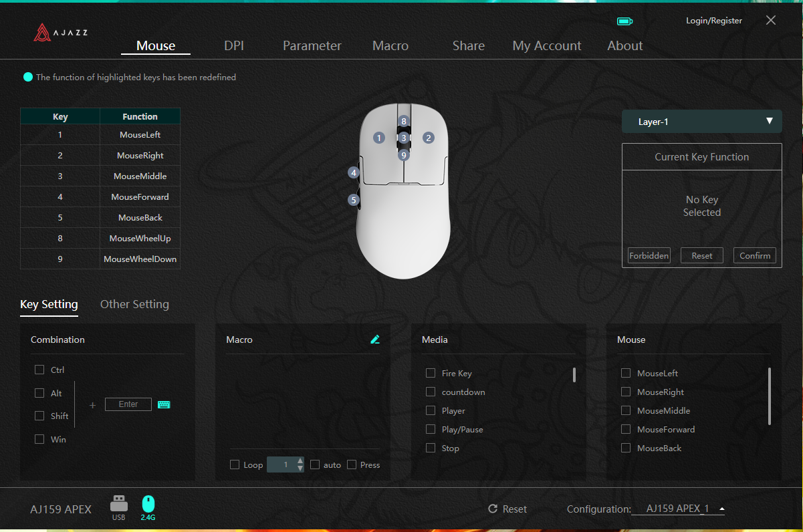Open the DPI tab

(234, 45)
